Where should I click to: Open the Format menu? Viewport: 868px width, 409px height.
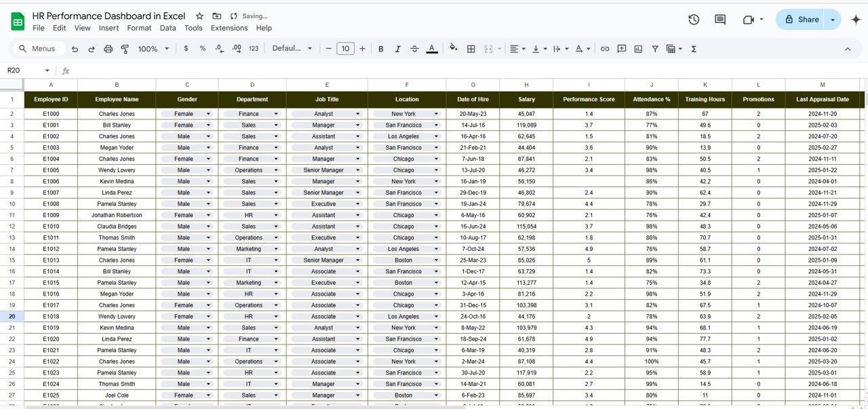click(140, 28)
